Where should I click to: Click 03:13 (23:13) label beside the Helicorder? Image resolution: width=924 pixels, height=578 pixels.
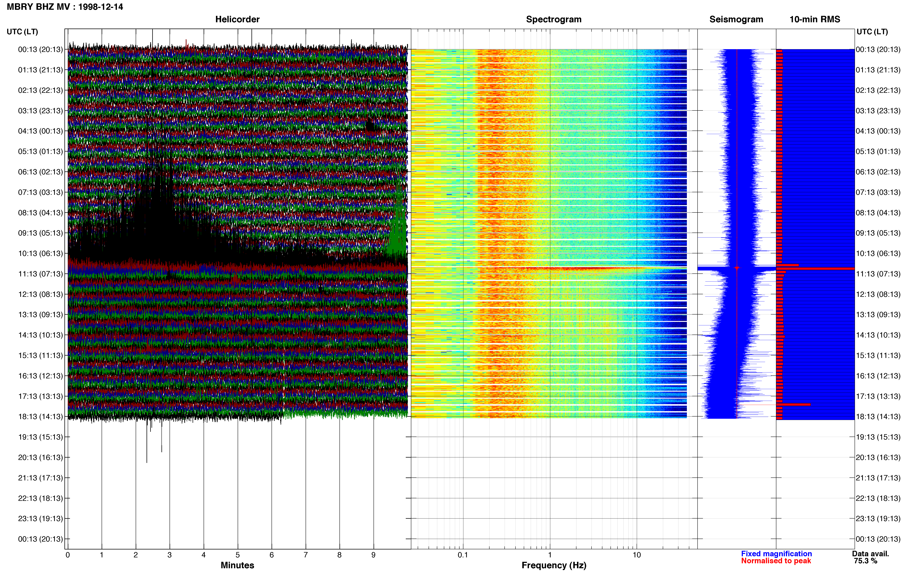point(41,111)
